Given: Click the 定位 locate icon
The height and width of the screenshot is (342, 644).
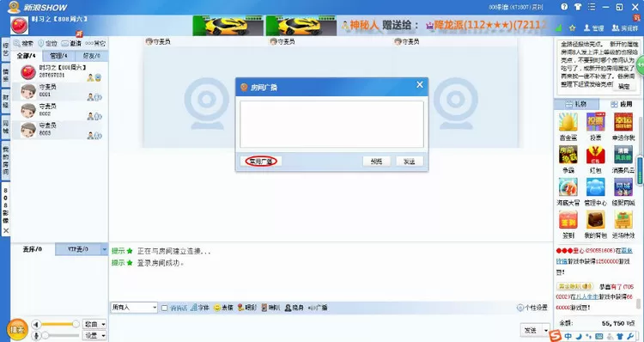Looking at the screenshot, I should (x=47, y=43).
